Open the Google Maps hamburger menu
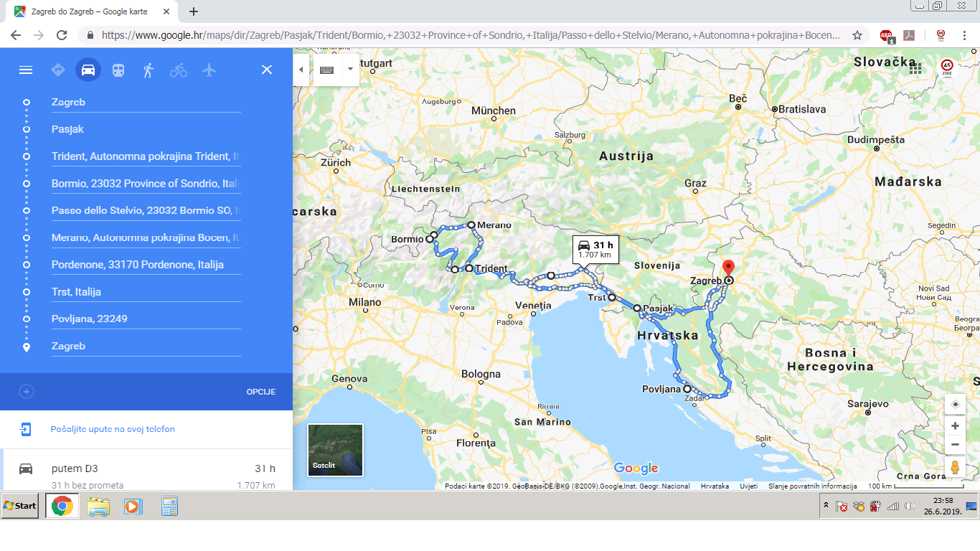Image resolution: width=980 pixels, height=551 pixels. point(26,70)
